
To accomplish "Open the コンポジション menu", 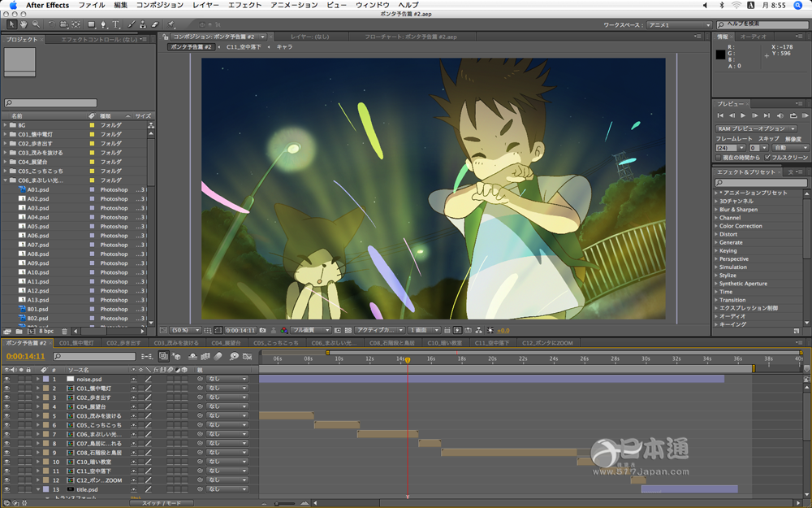I will point(159,5).
